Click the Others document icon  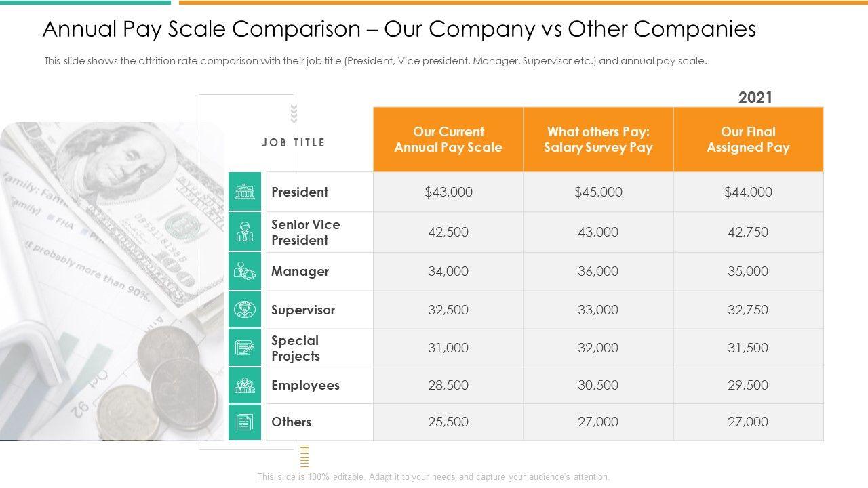[245, 422]
